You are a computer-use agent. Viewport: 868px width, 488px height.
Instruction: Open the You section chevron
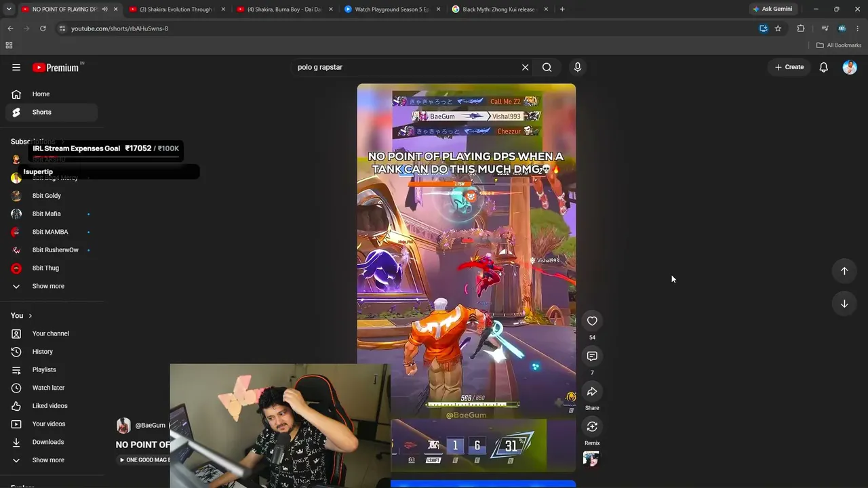[30, 316]
